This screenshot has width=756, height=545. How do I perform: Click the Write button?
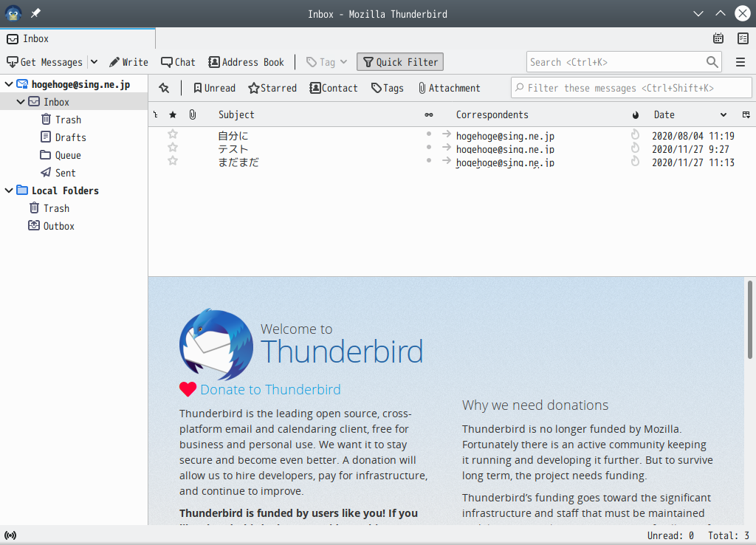click(128, 62)
